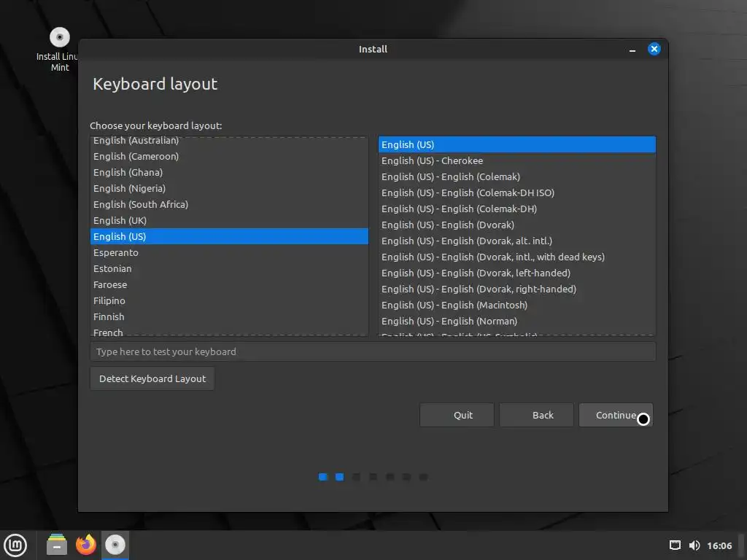Select English (UK) layout
The height and width of the screenshot is (560, 747).
coord(229,220)
